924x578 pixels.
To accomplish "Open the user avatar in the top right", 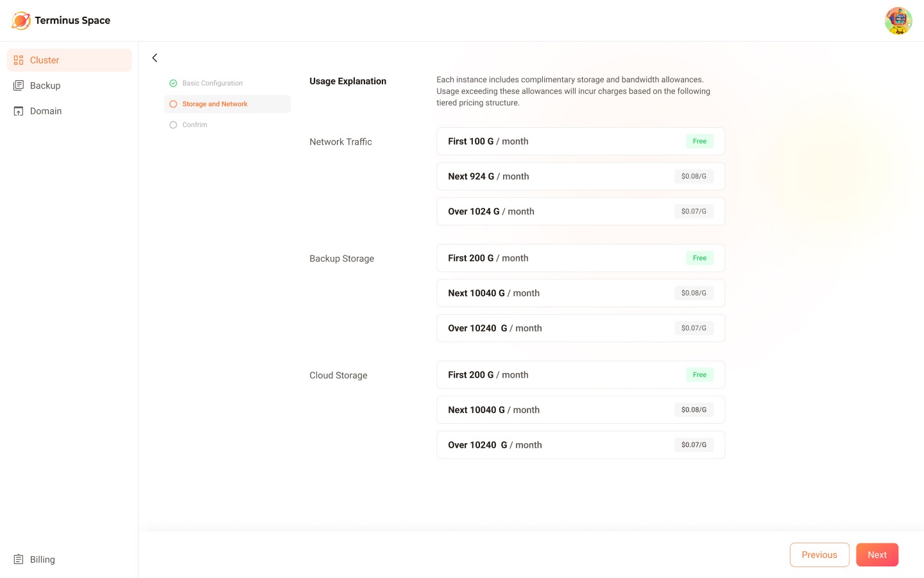I will click(x=898, y=20).
